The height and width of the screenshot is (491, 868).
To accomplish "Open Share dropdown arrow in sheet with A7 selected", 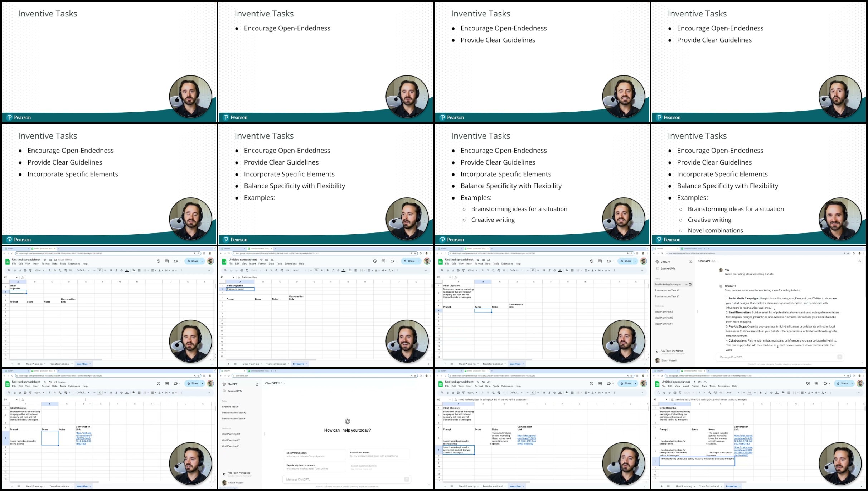I will tap(852, 383).
